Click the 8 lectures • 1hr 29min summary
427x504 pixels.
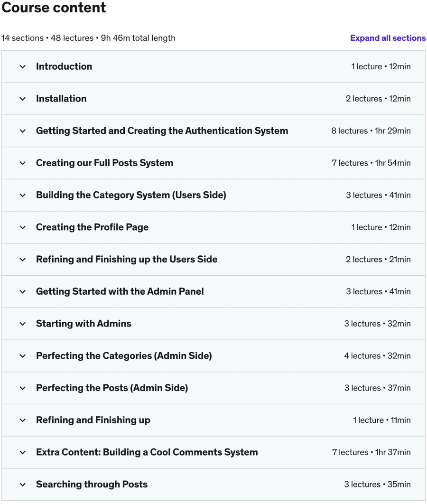click(371, 131)
